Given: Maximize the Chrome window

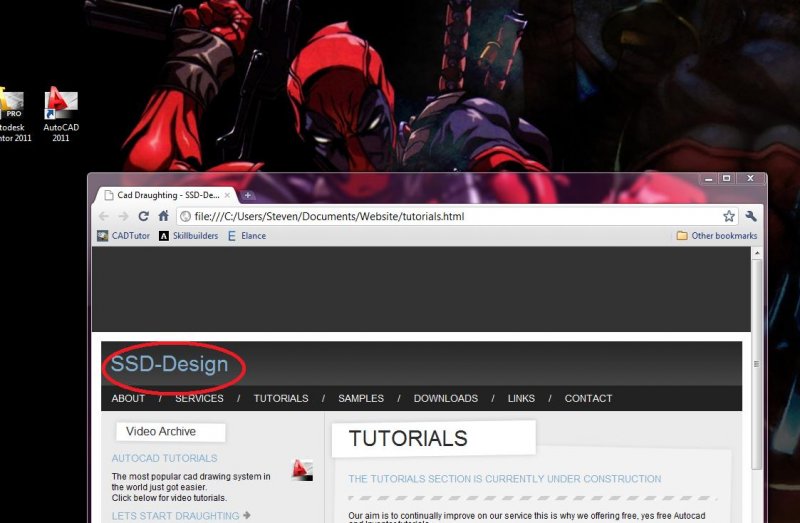Looking at the screenshot, I should (727, 179).
